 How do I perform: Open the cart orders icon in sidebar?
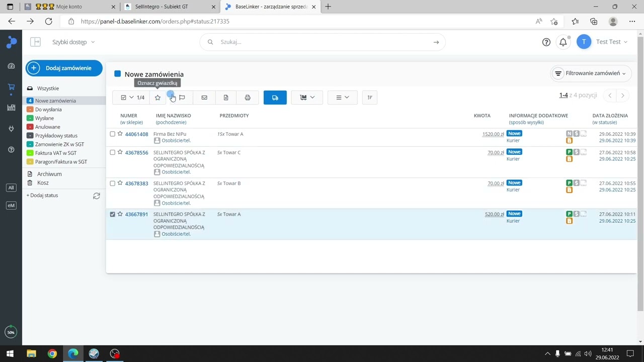11,87
